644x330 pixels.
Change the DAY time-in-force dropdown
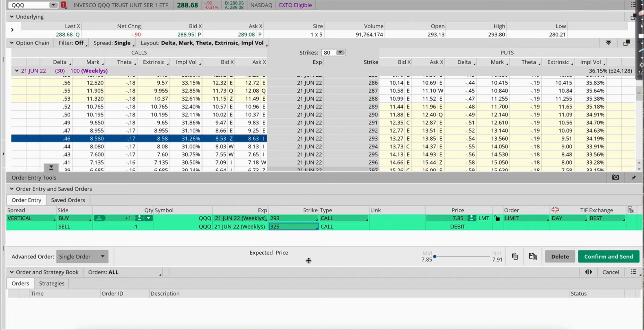[569, 218]
